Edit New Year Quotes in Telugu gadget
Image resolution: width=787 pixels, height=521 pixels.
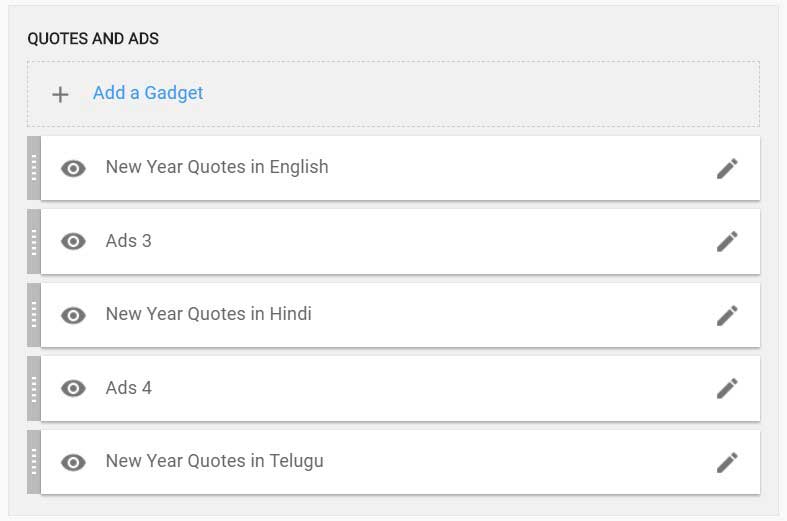coord(727,463)
